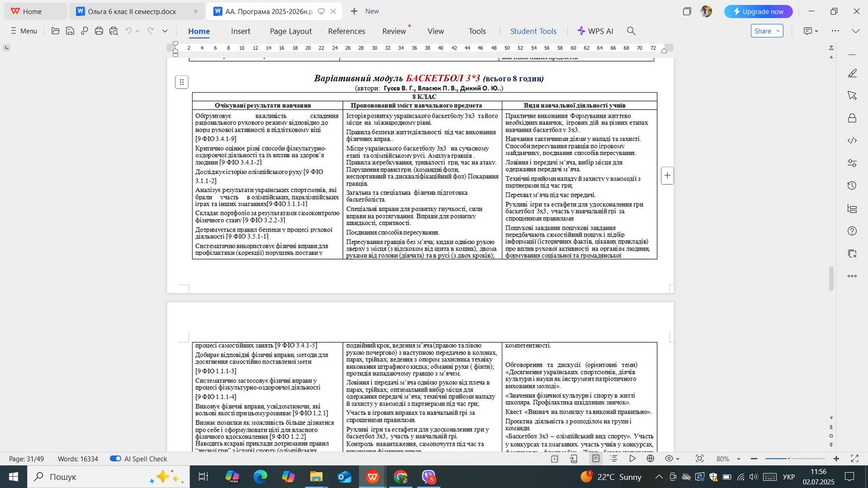Select the print layout view button
The height and width of the screenshot is (488, 868).
[x=596, y=459]
